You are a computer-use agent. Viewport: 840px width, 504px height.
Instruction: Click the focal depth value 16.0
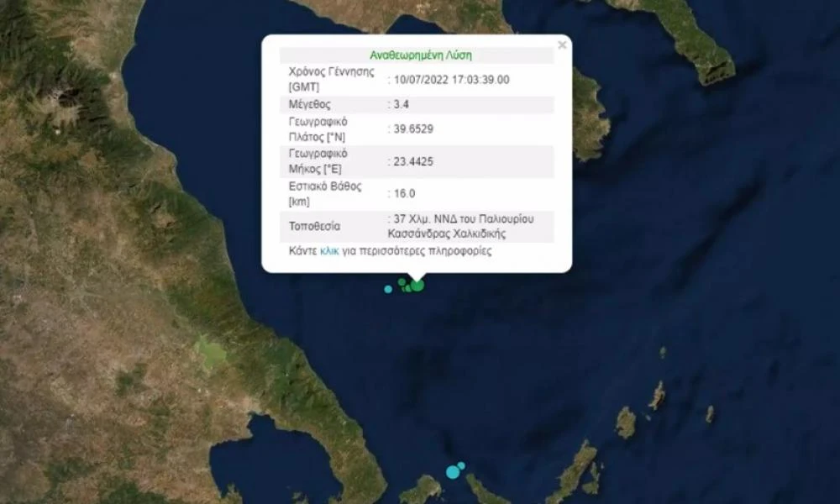405,194
